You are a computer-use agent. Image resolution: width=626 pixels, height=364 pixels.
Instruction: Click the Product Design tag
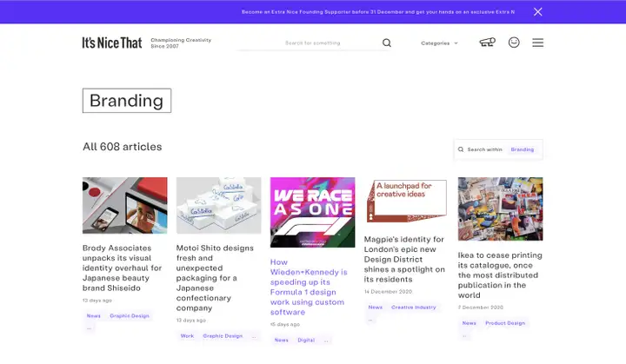tap(505, 323)
